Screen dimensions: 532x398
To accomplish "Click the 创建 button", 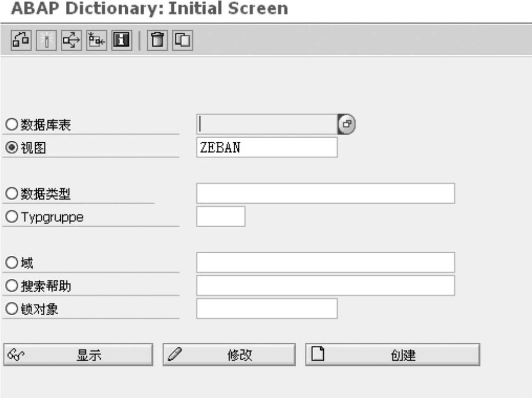I will 393,355.
